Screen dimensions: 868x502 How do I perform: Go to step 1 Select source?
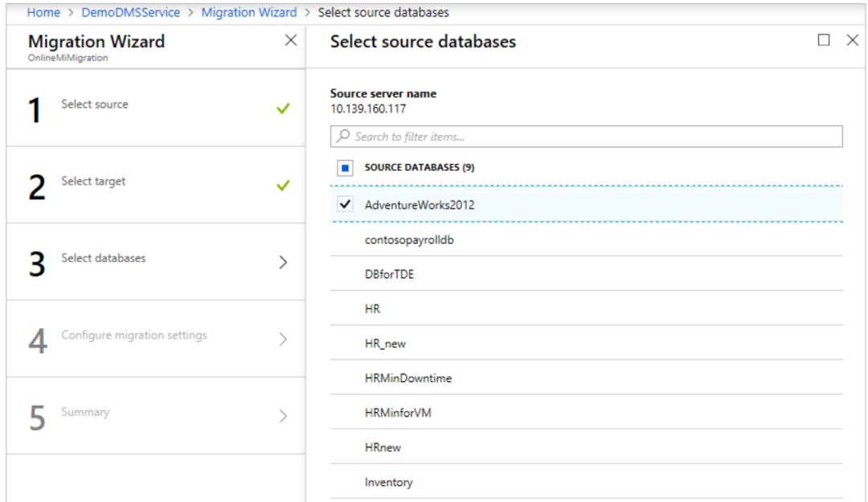95,105
